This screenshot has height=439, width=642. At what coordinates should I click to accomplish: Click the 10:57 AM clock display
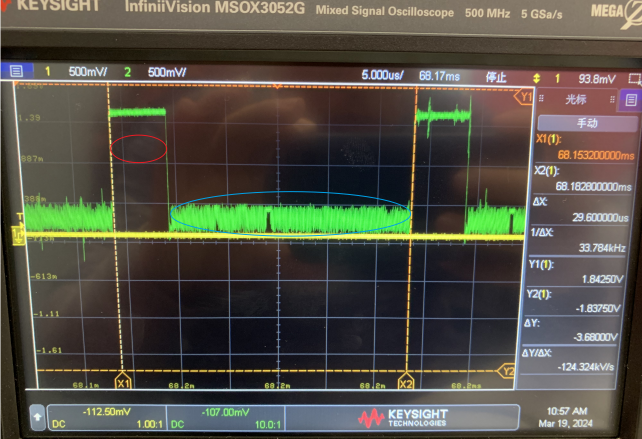point(567,411)
